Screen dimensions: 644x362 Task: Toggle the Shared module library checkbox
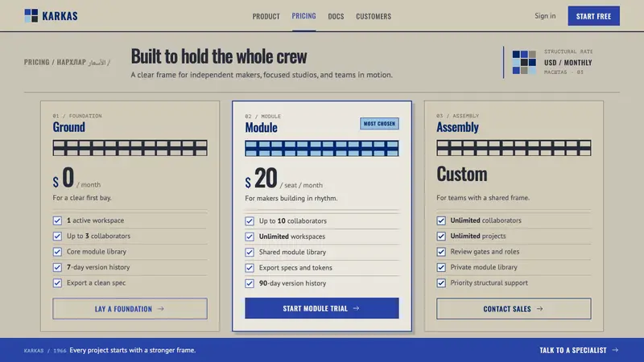250,252
